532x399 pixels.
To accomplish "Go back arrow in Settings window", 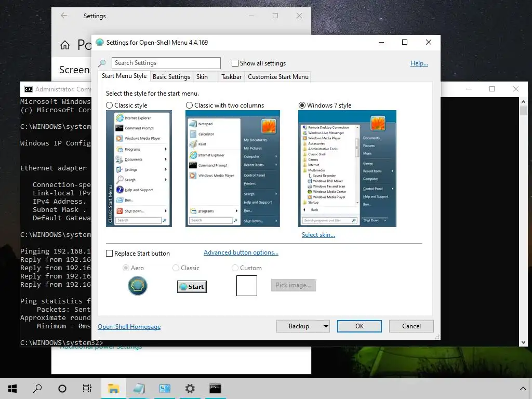I will click(x=64, y=16).
